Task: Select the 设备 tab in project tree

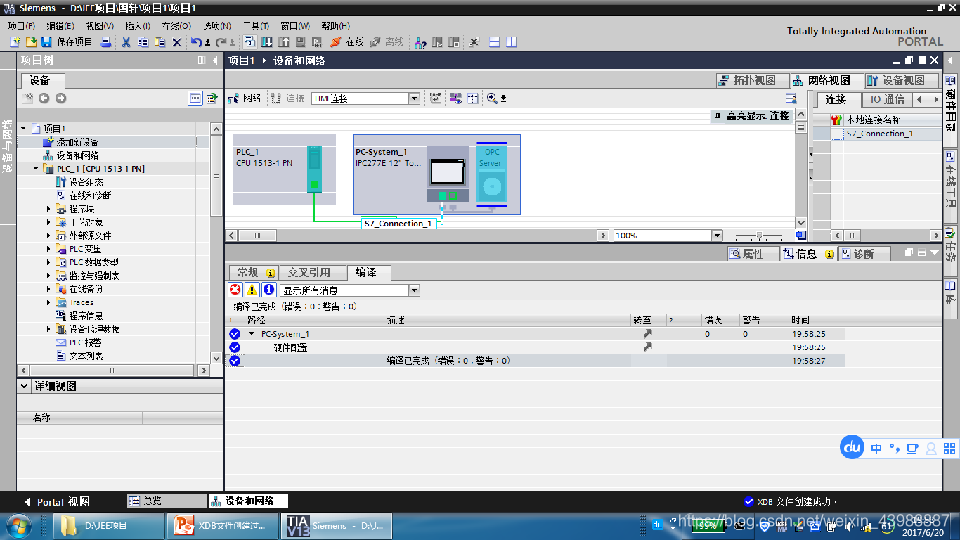Action: [x=40, y=80]
